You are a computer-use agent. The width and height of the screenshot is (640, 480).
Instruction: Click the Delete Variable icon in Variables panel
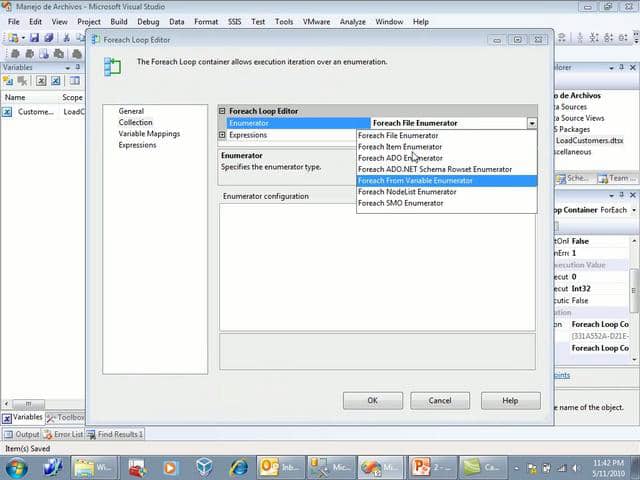pyautogui.click(x=22, y=81)
